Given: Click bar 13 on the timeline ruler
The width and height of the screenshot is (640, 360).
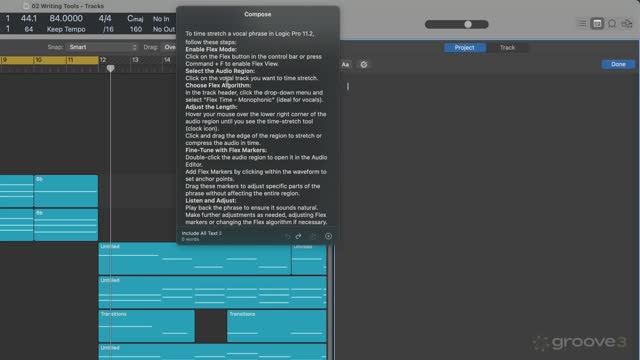Looking at the screenshot, I should [x=135, y=60].
